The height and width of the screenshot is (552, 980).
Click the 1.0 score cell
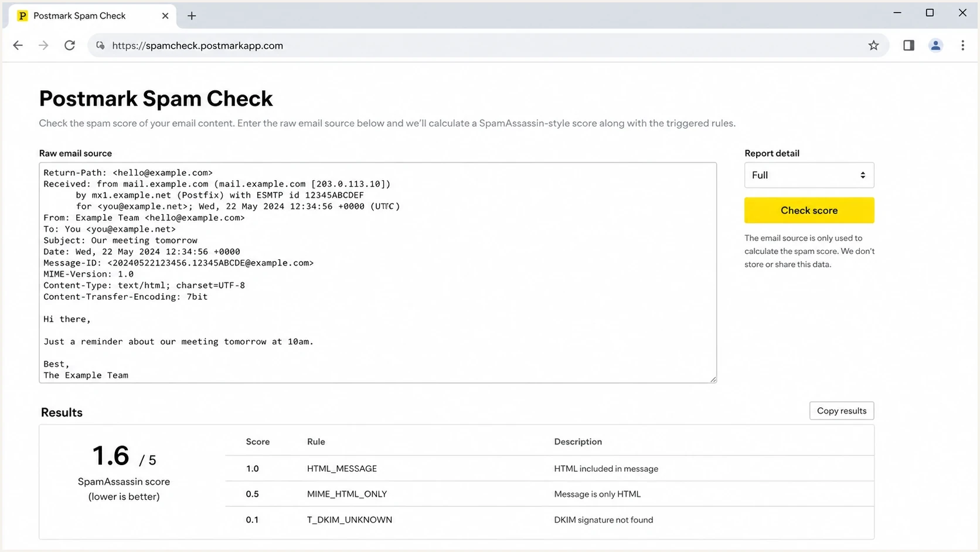(x=252, y=469)
